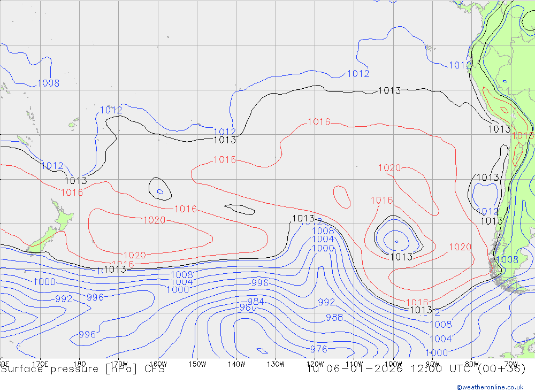Click the 150W longitude label
Image resolution: width=535 pixels, height=392 pixels.
(197, 364)
